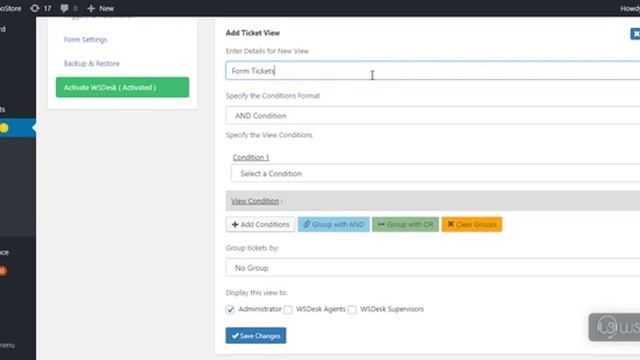Close the Add Ticket View panel
Viewport: 640px width, 360px height.
635,33
